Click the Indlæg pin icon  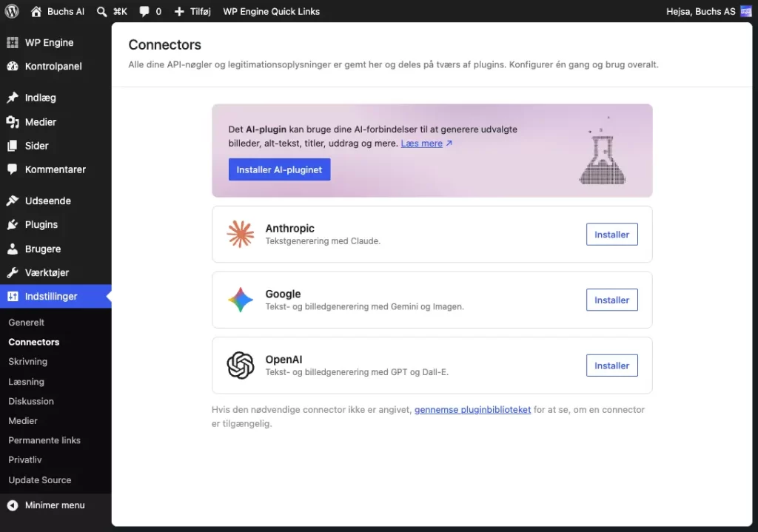tap(13, 98)
